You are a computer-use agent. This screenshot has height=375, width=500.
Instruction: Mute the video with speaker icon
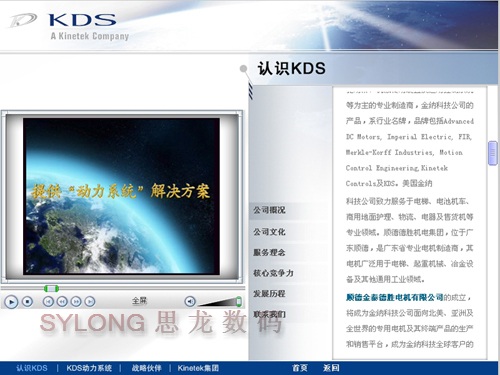tap(190, 302)
